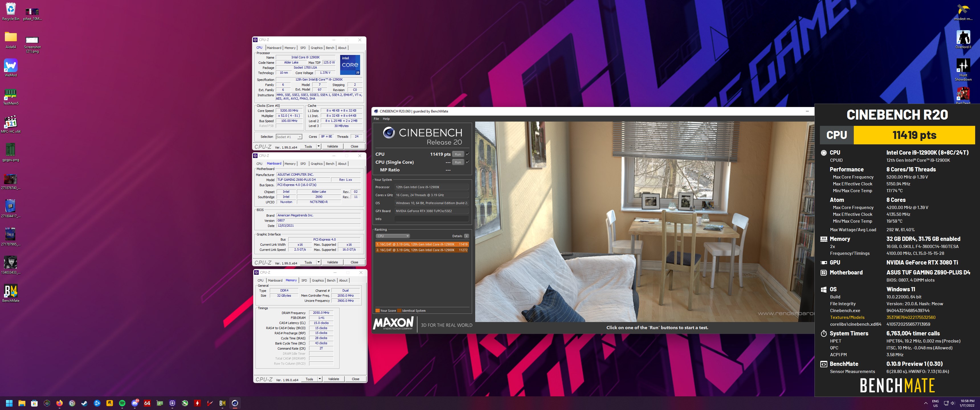Click the Cinebench taskbar icon

tap(235, 403)
